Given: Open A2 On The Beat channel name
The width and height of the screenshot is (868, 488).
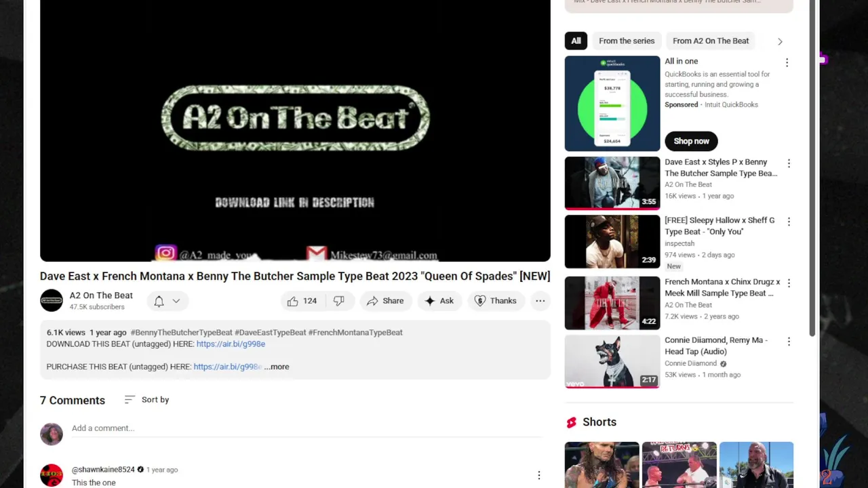Looking at the screenshot, I should pos(101,296).
